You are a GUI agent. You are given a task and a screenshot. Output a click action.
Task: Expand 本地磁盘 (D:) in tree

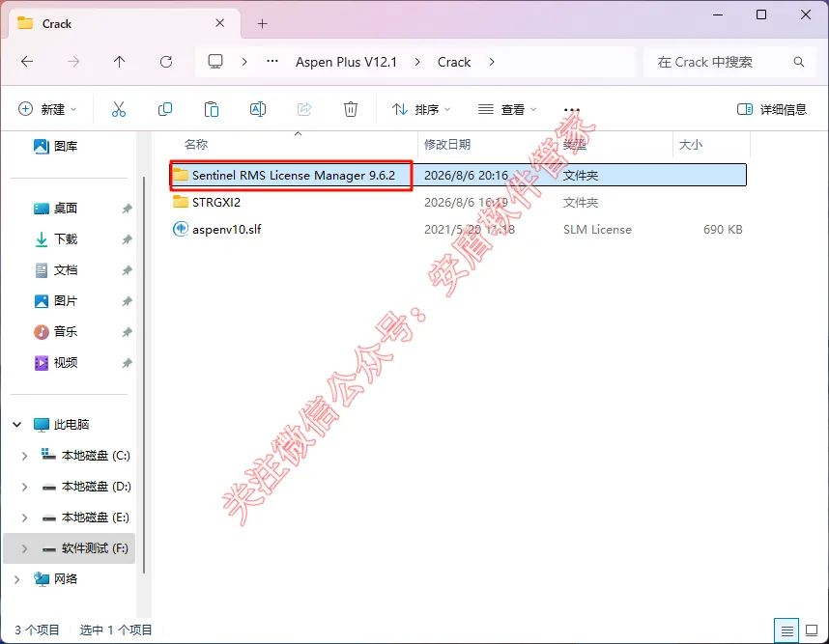tap(24, 487)
